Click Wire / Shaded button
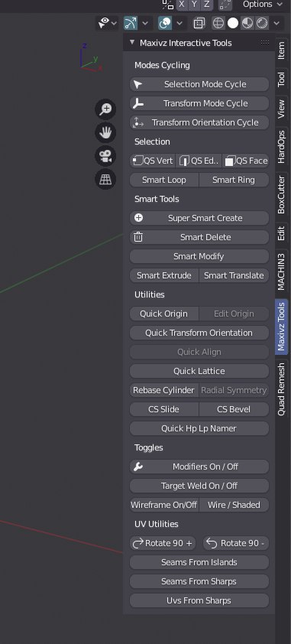Screen dimensions: 291x644 (234, 505)
